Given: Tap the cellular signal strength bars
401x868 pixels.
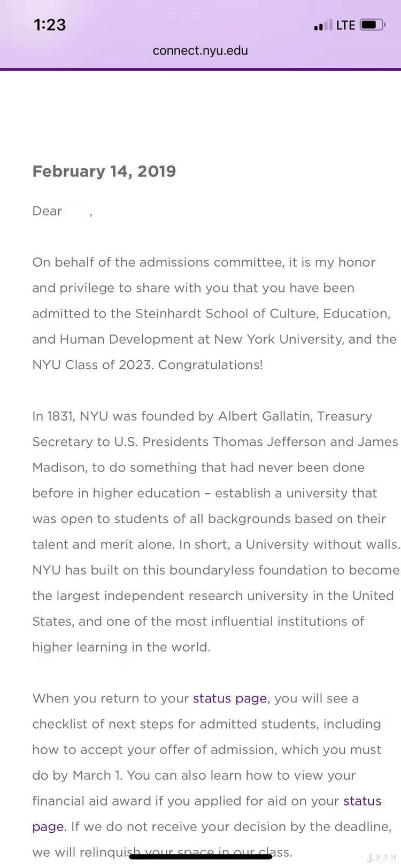Looking at the screenshot, I should pos(322,26).
